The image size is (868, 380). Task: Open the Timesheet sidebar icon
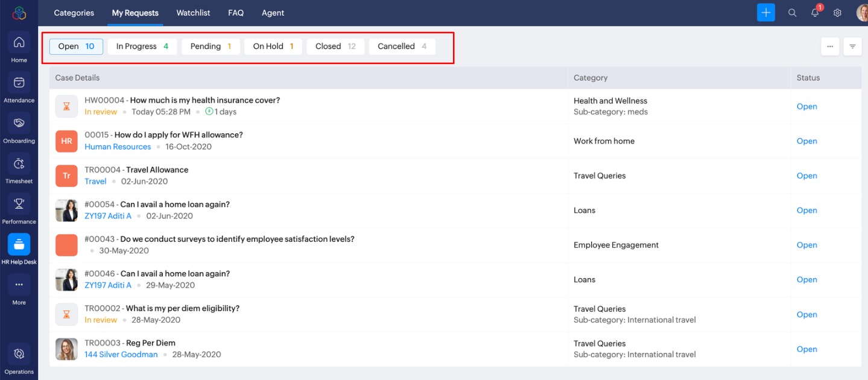19,164
